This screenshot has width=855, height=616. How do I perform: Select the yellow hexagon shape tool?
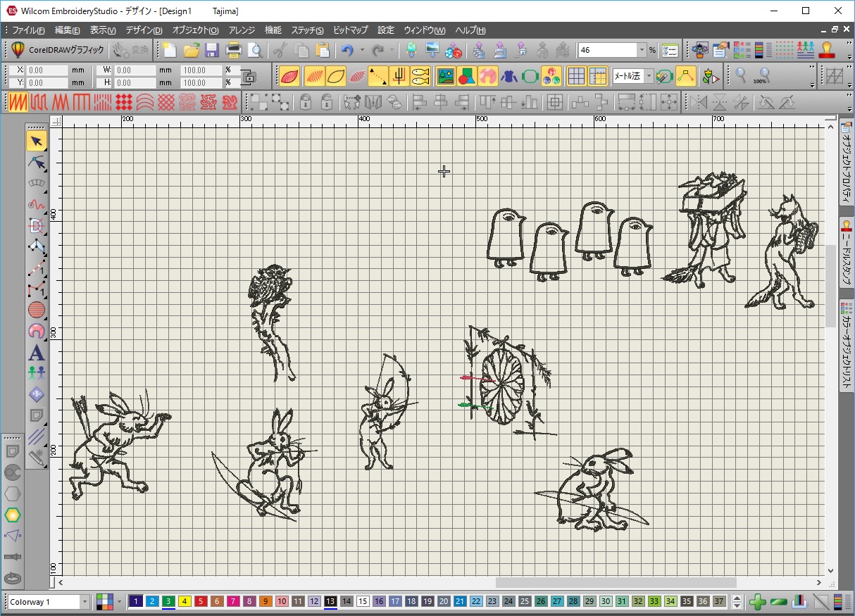[x=13, y=515]
